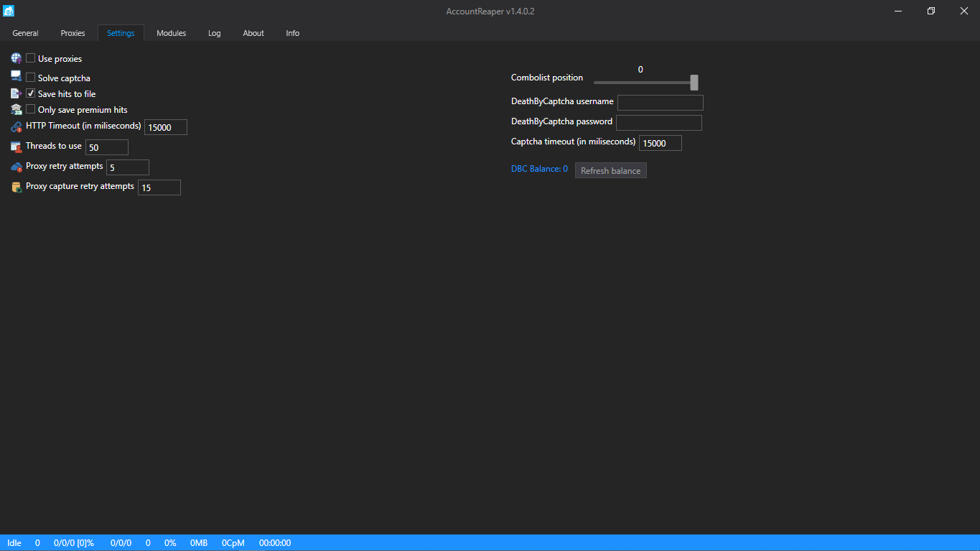980x551 pixels.
Task: Switch to the Proxies tab
Action: [x=73, y=33]
